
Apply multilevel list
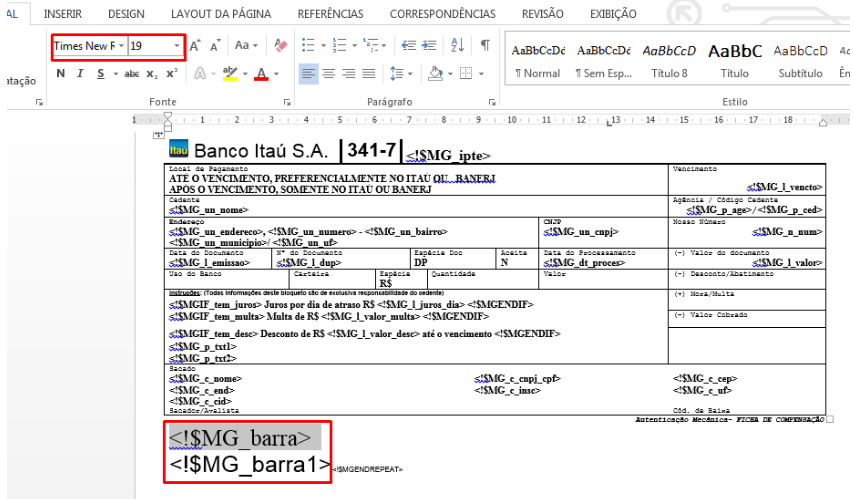coord(370,45)
